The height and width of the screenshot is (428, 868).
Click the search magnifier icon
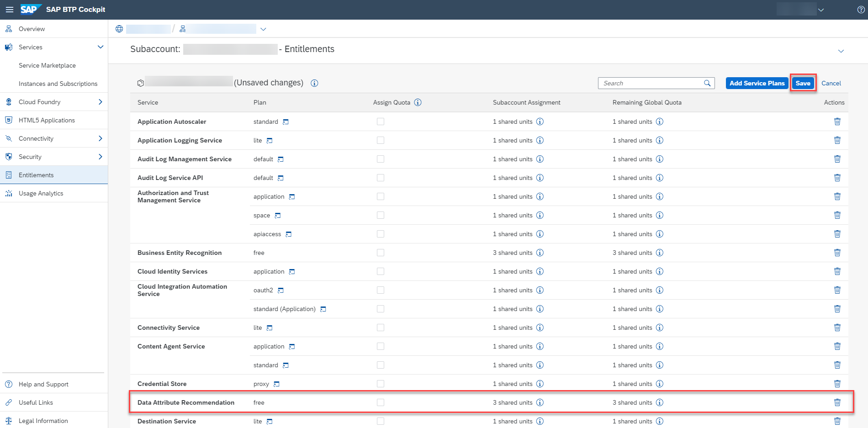click(707, 83)
